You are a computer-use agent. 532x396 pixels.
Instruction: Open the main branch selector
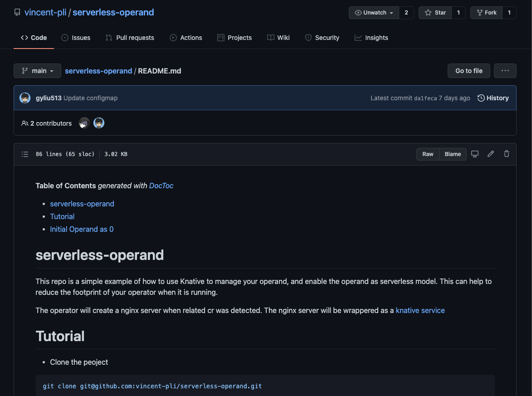[x=37, y=71]
